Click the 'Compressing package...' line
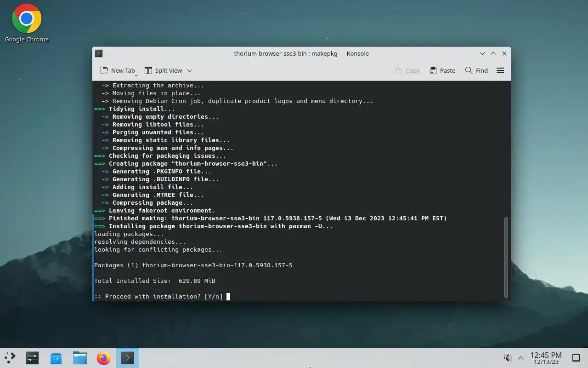588x368 pixels. pyautogui.click(x=147, y=202)
